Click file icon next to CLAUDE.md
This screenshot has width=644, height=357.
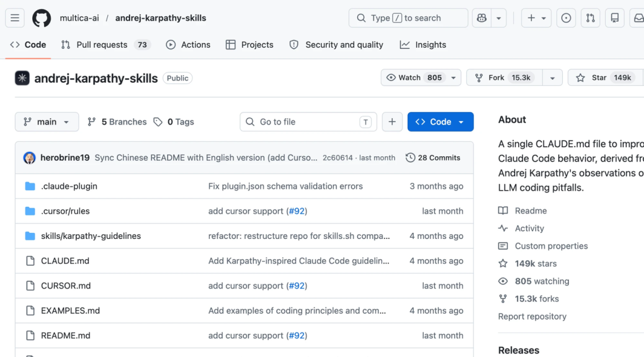click(30, 261)
